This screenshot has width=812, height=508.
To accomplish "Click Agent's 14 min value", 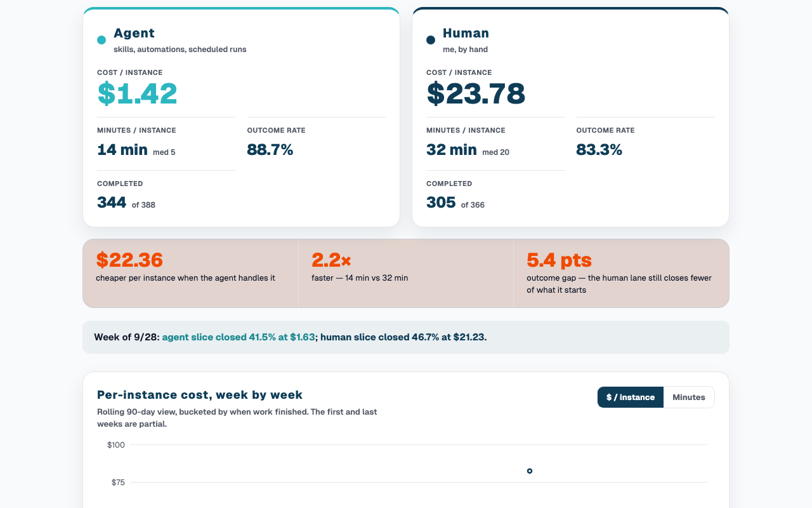I will pos(122,150).
